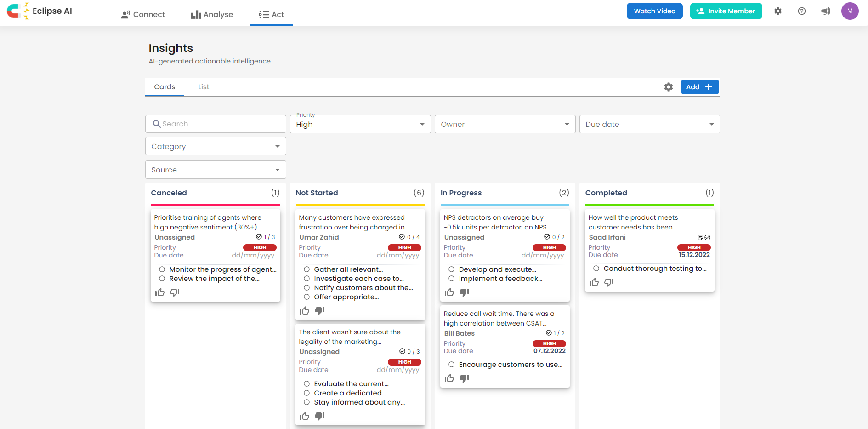Switch to the List view tab
This screenshot has height=429, width=868.
pyautogui.click(x=204, y=87)
